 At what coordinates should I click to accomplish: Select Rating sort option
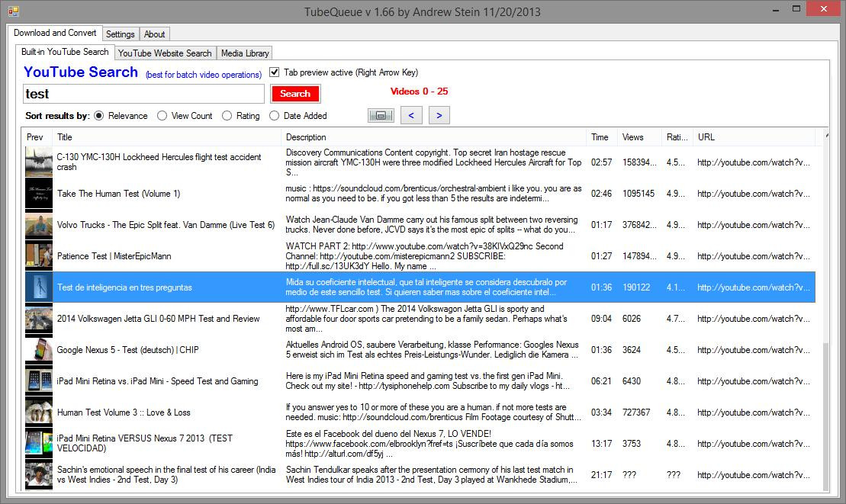click(227, 115)
